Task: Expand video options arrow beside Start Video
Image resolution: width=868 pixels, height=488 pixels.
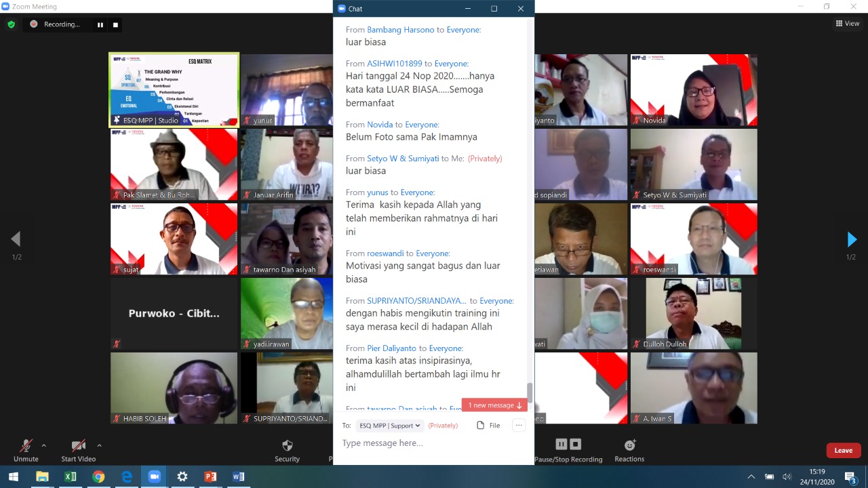Action: 99,445
